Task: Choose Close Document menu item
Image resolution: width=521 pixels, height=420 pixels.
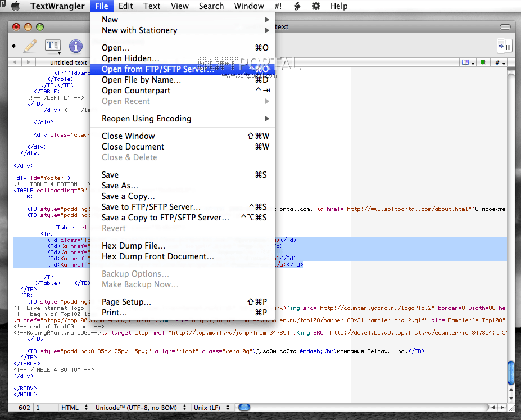Action: click(183, 147)
